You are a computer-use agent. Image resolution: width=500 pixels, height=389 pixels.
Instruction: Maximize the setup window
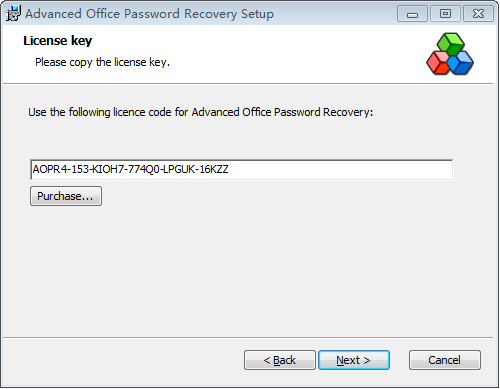(x=445, y=14)
